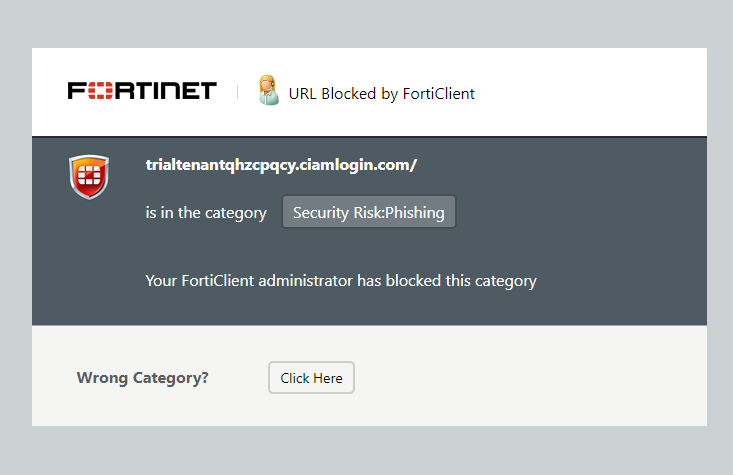733x475 pixels.
Task: Click the white grid inside the shield
Action: click(89, 175)
